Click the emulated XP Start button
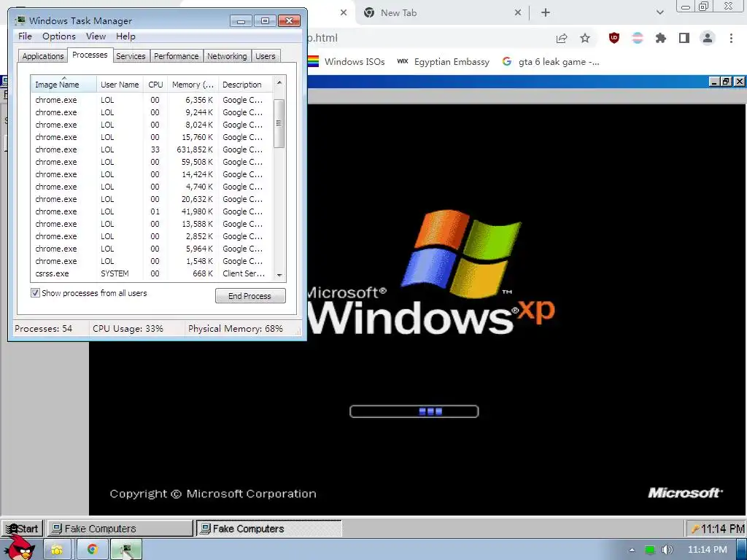The image size is (747, 560). tap(23, 529)
